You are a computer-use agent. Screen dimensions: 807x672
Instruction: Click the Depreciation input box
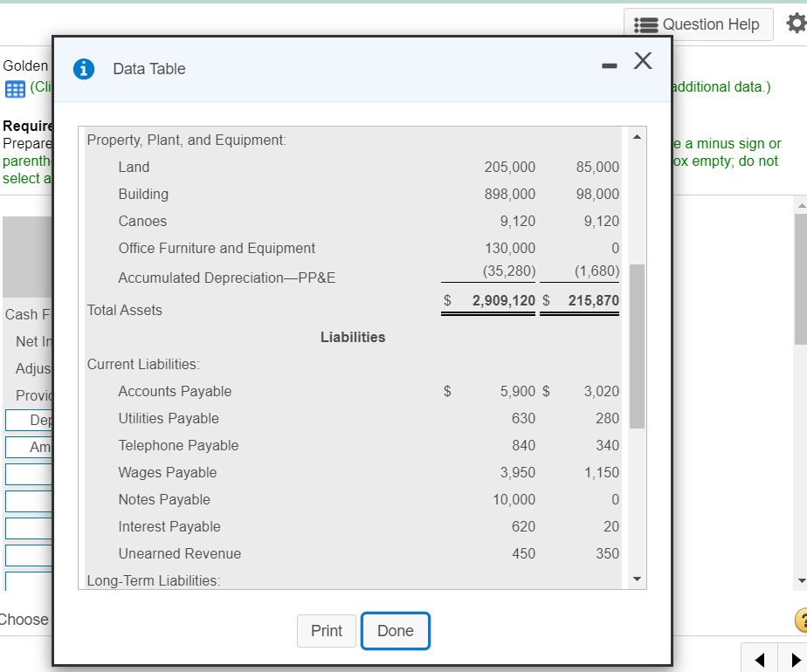pos(28,420)
